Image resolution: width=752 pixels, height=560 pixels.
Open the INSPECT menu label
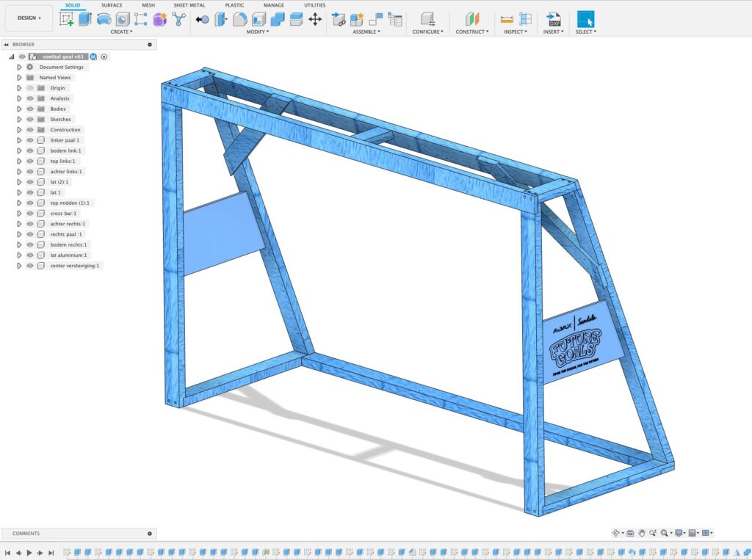515,32
